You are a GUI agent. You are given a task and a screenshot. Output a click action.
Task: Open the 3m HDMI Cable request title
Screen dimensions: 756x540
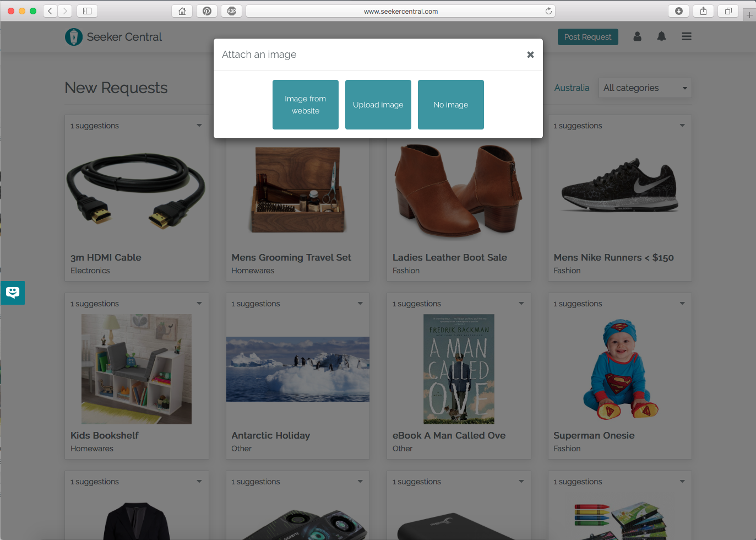click(x=106, y=257)
